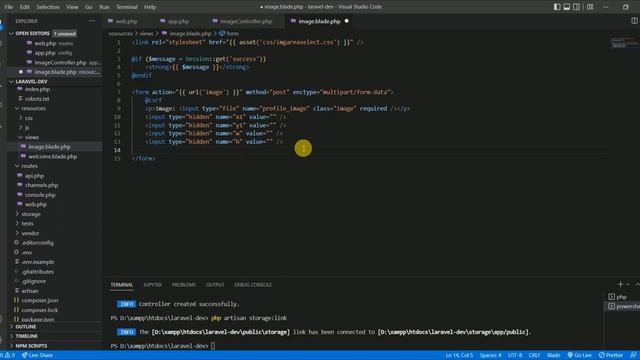Screen dimensions: 640x360
Task: Open the launch profile dropdown beside new terminal
Action: coord(628,284)
